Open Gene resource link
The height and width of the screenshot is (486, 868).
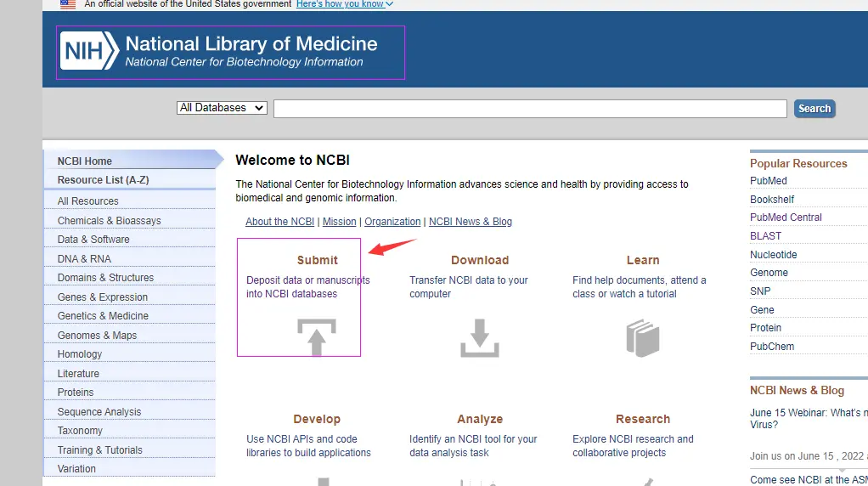(762, 310)
